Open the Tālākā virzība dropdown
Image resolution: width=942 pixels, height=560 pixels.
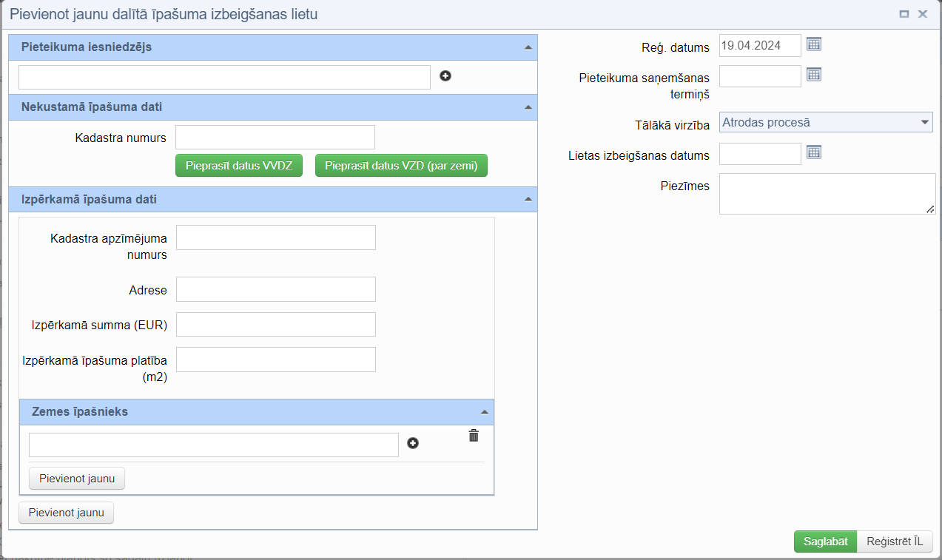coord(826,122)
